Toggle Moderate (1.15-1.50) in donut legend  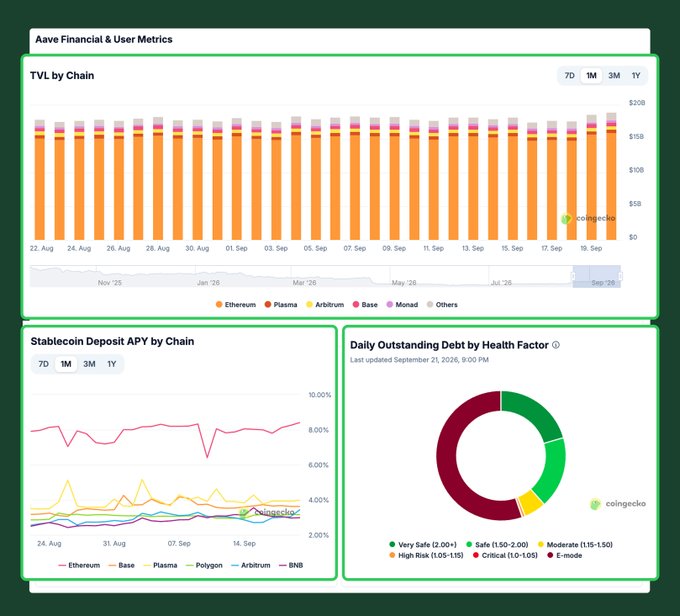[x=575, y=544]
